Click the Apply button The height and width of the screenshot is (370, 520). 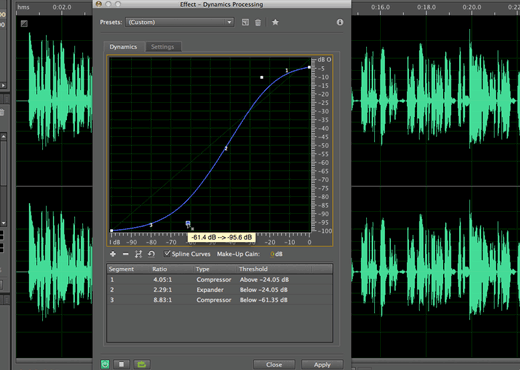point(322,365)
